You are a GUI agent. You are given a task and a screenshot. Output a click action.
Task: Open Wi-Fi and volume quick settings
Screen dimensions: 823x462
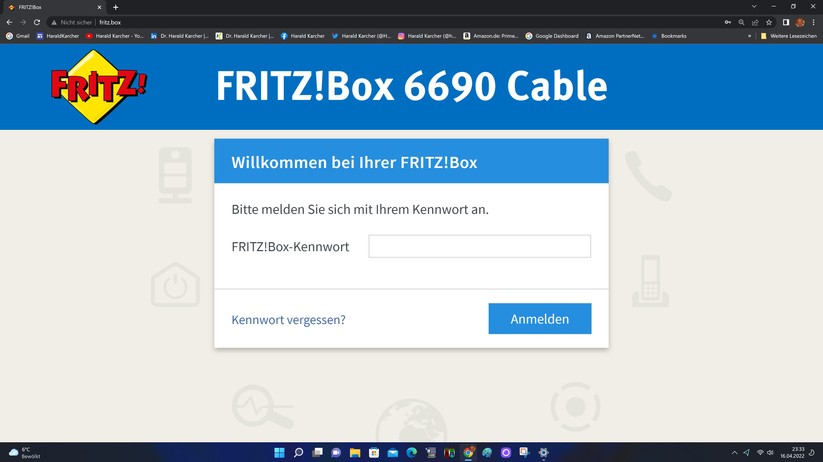[x=765, y=453]
